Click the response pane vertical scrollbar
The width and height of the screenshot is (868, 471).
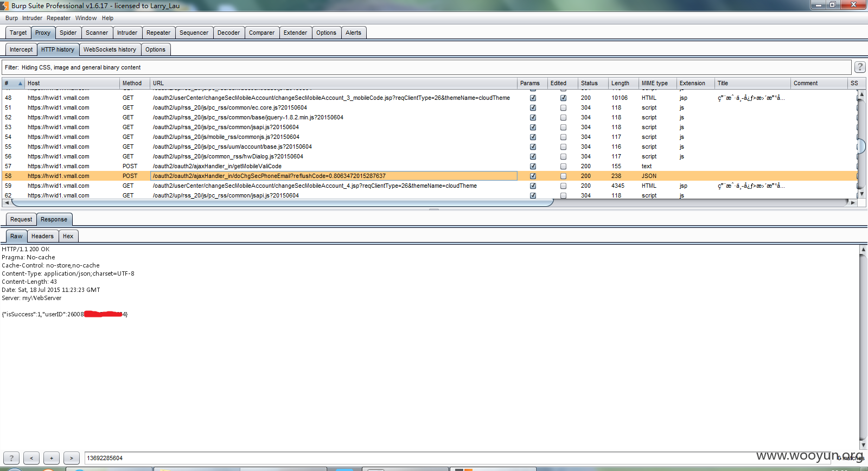pos(863,347)
